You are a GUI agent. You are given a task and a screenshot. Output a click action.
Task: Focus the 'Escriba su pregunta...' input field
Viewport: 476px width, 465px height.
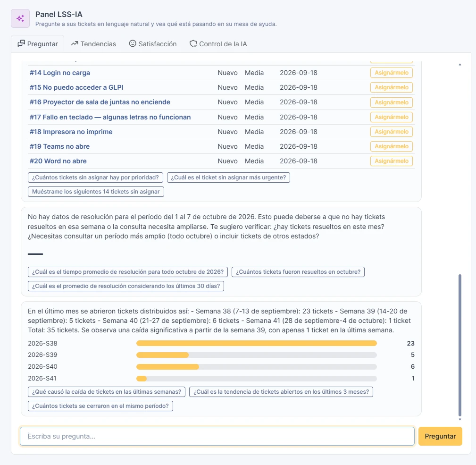217,436
